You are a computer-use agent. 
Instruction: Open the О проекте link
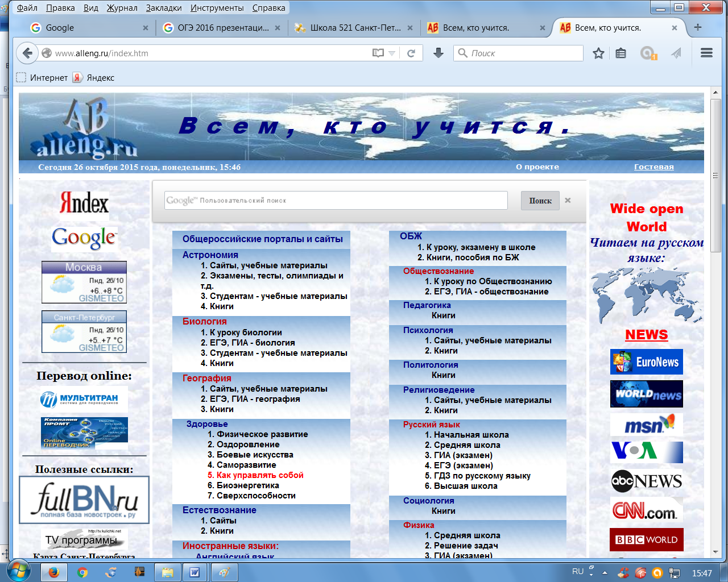(537, 167)
